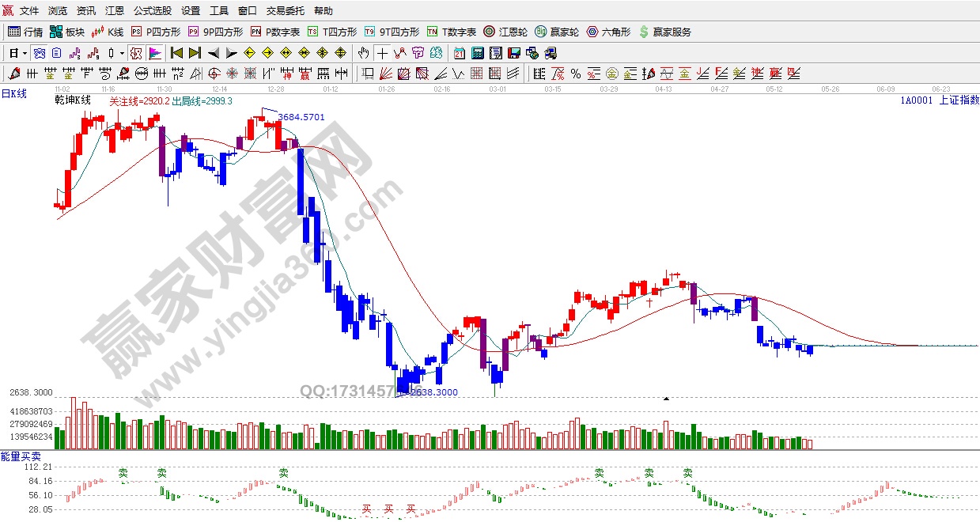Open the 板块 sector view
Viewport: 980px width, 522px height.
[66, 32]
